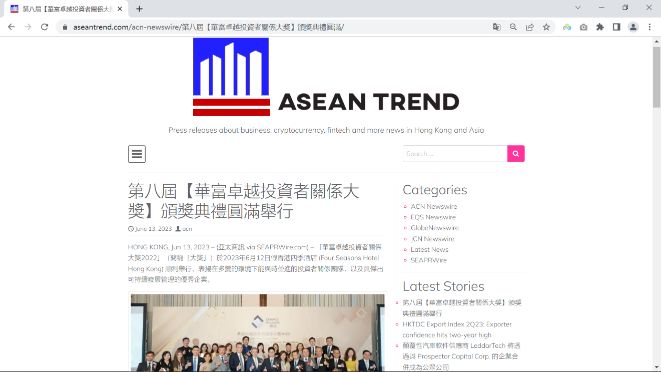Click the HKTDC Export Index story link
Viewport: 661px width, 372px height.
tap(457, 329)
